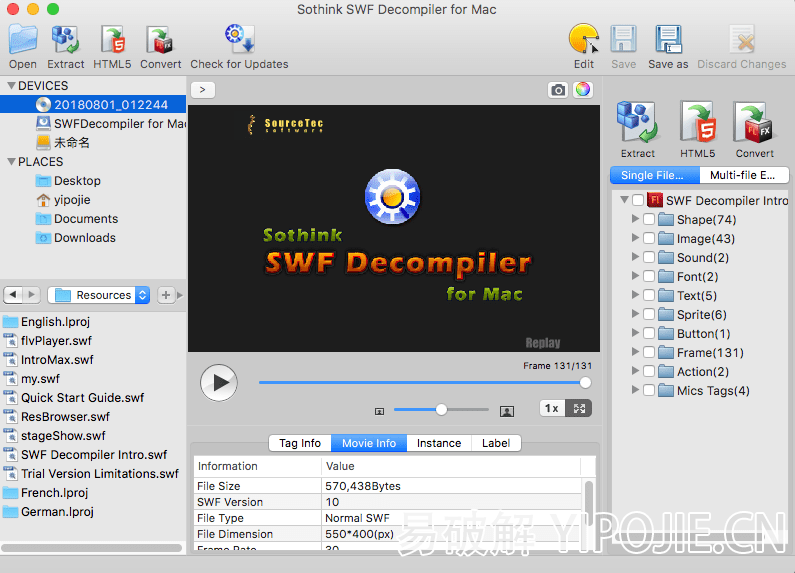Click the HTML5 export toolbar icon
This screenshot has height=573, width=795.
112,40
